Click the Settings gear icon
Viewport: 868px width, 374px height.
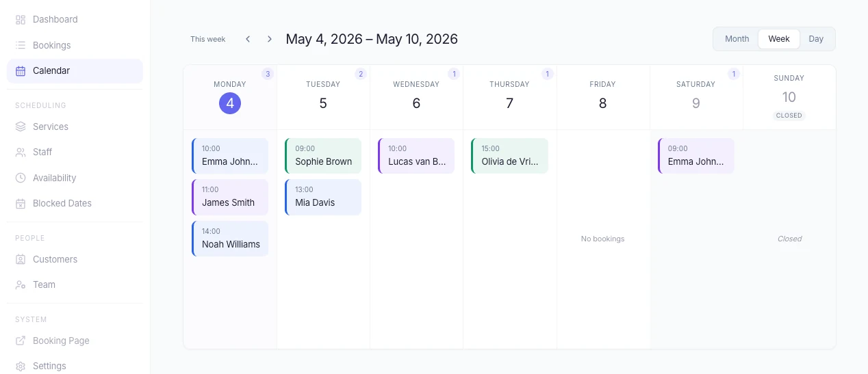(x=21, y=366)
